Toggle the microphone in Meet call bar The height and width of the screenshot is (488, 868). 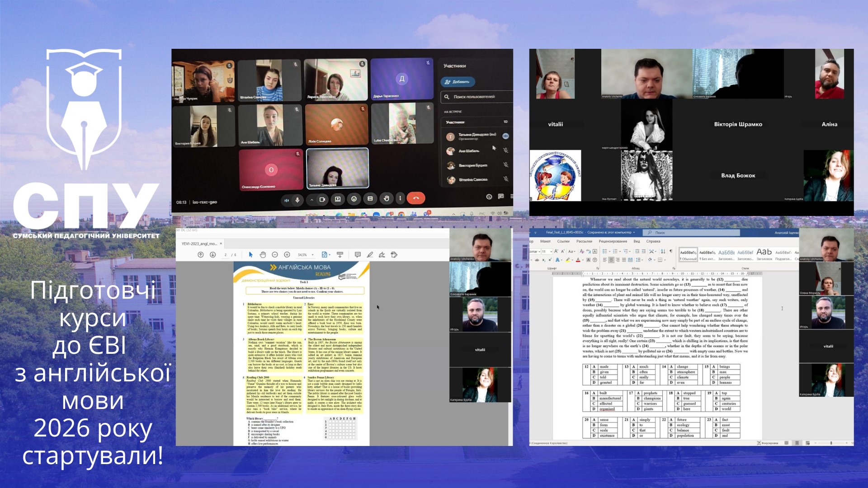click(x=297, y=199)
